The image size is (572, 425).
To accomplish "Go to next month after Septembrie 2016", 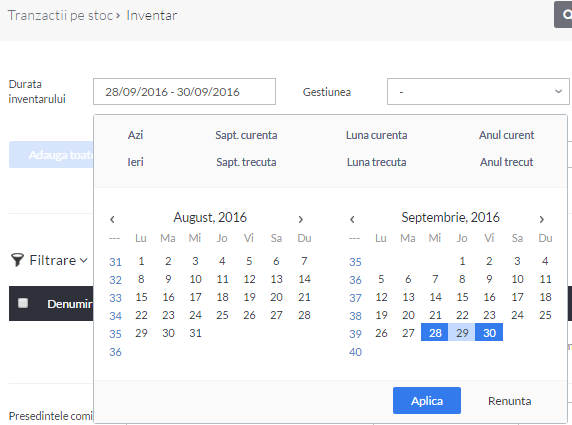I will click(541, 219).
